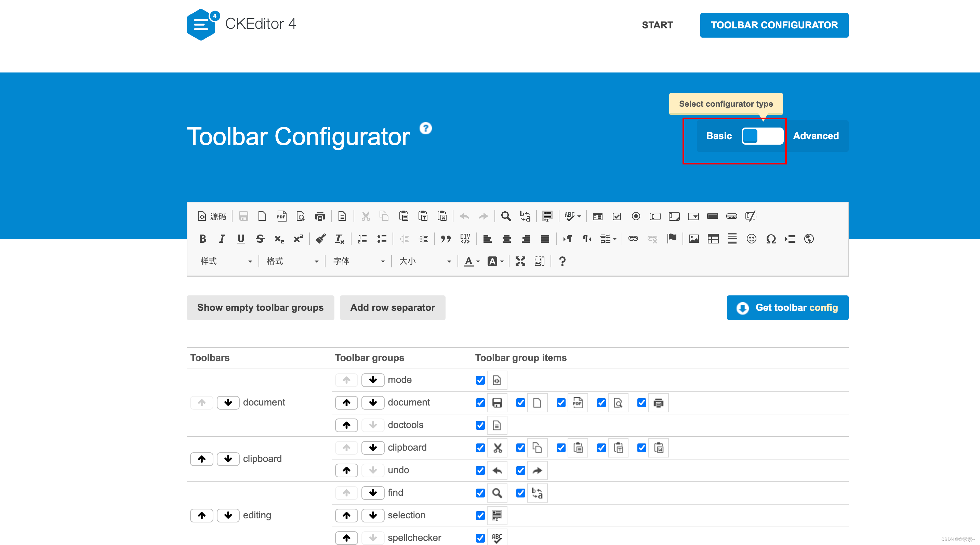This screenshot has height=545, width=980.
Task: Click the Insert Table icon
Action: (713, 239)
